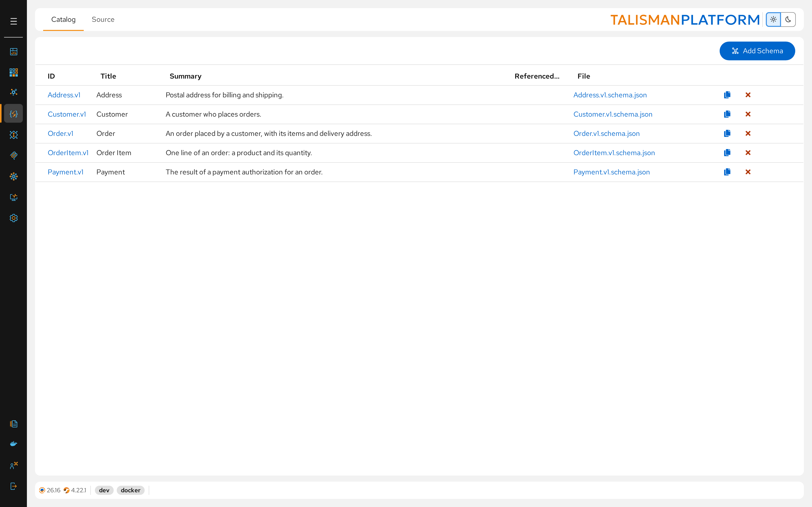
Task: Click the logout icon in sidebar
Action: [13, 486]
